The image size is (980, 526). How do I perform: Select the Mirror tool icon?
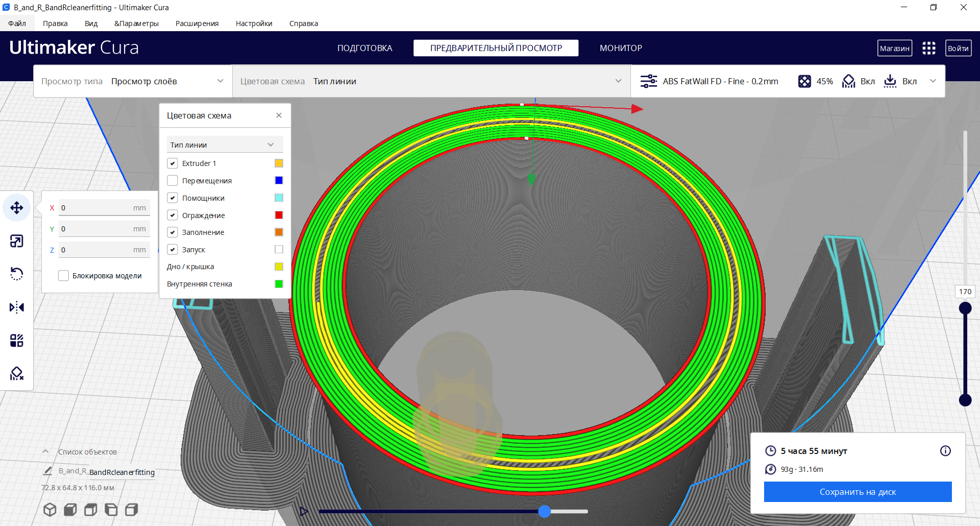coord(17,307)
